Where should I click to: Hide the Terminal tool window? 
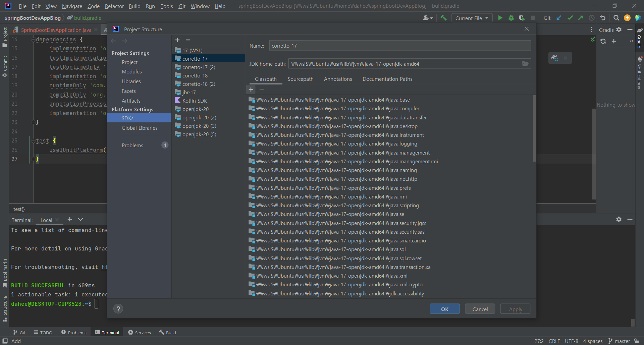tap(630, 219)
